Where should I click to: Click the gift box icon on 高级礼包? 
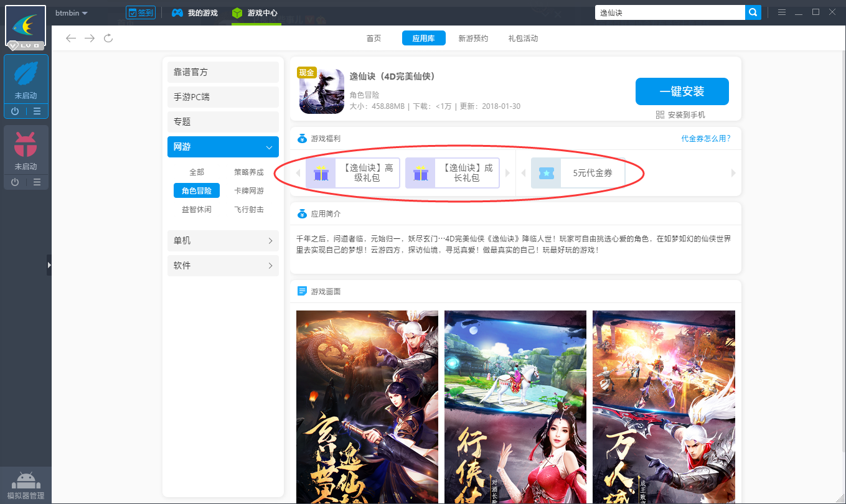pyautogui.click(x=321, y=173)
